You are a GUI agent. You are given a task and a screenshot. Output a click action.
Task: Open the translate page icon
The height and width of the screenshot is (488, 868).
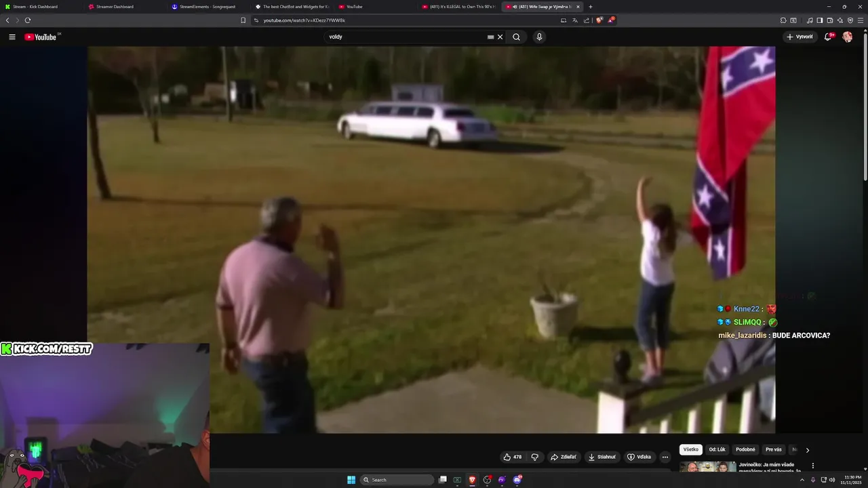575,20
